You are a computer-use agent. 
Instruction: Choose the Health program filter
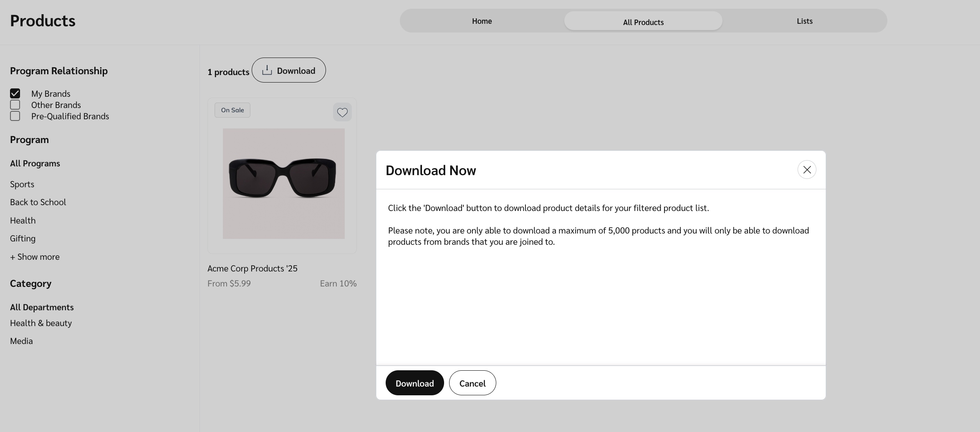pos(23,221)
